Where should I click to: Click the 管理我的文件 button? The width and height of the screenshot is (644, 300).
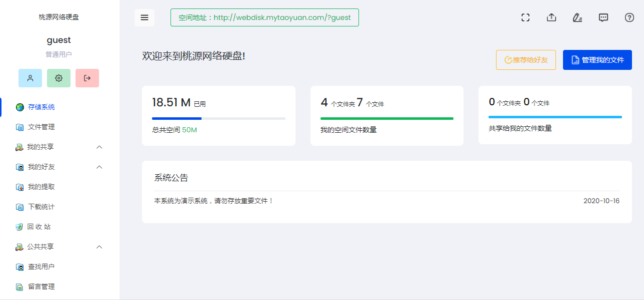(x=597, y=60)
